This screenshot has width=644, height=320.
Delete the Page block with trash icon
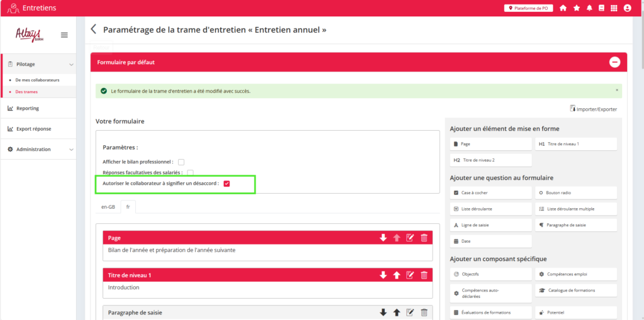point(424,238)
